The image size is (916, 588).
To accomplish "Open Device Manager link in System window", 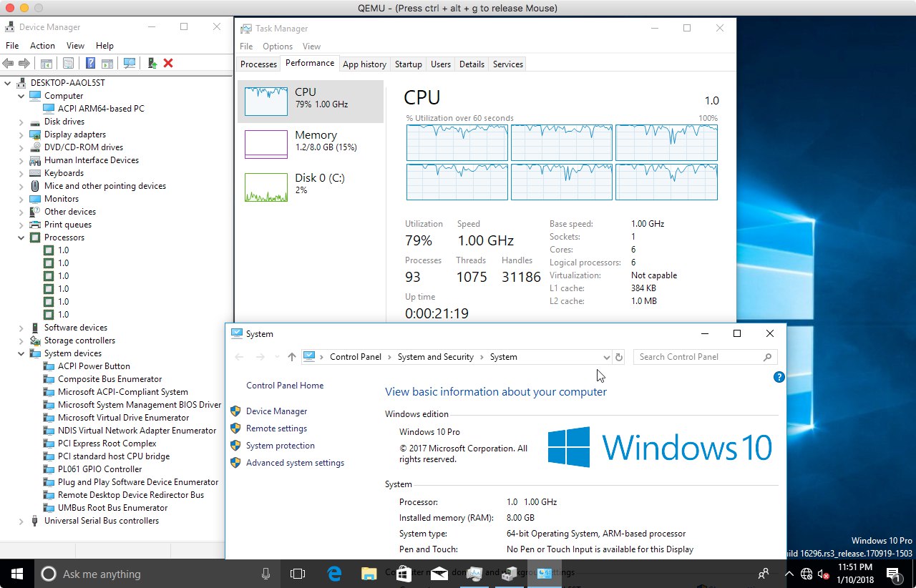I will click(x=276, y=411).
